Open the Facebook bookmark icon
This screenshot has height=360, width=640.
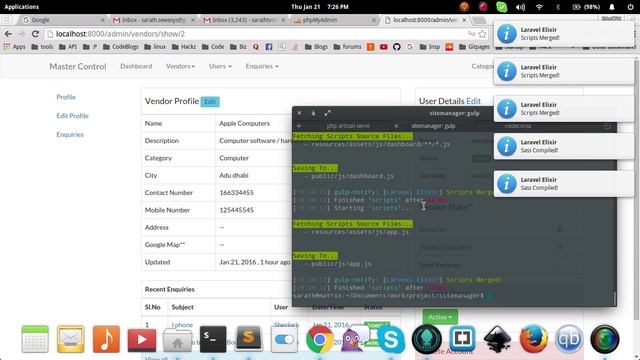269,47
